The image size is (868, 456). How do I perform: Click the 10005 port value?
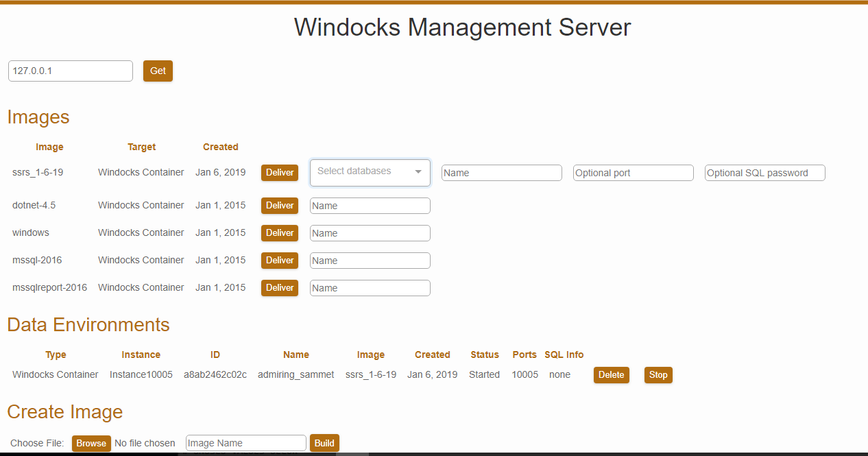tap(525, 374)
